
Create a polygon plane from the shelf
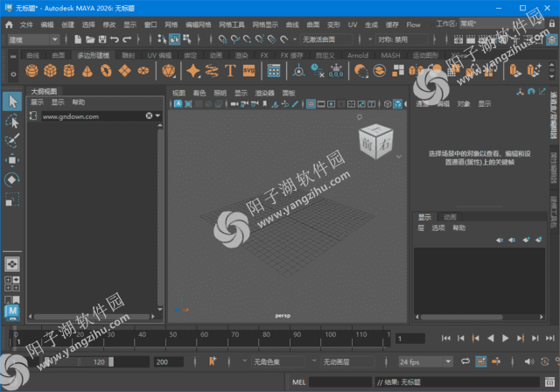tap(124, 70)
